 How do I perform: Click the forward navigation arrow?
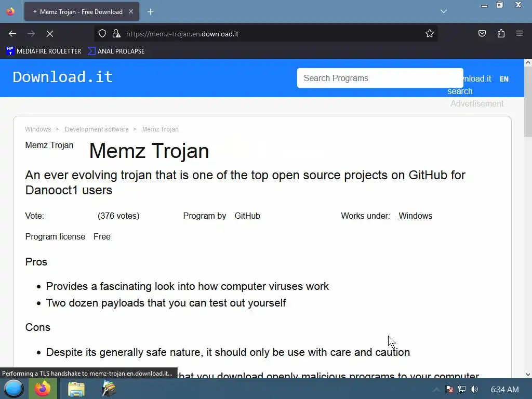click(x=31, y=34)
